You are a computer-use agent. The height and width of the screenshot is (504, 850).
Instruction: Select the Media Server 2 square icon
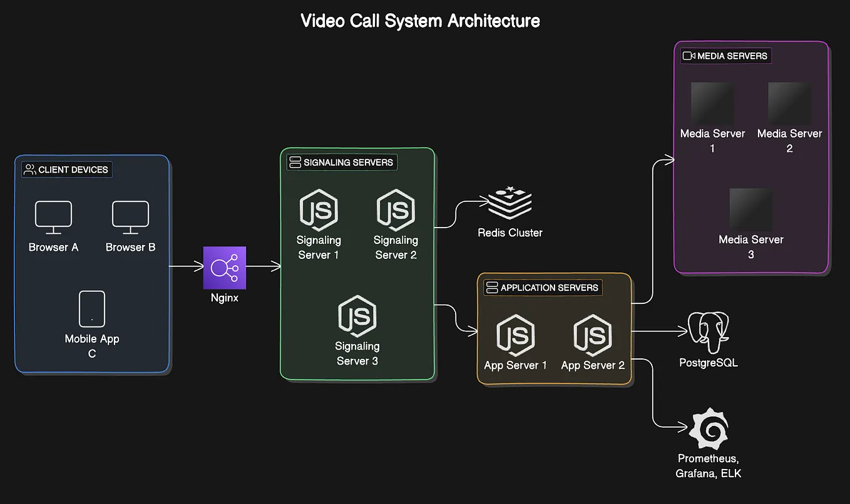[x=789, y=103]
